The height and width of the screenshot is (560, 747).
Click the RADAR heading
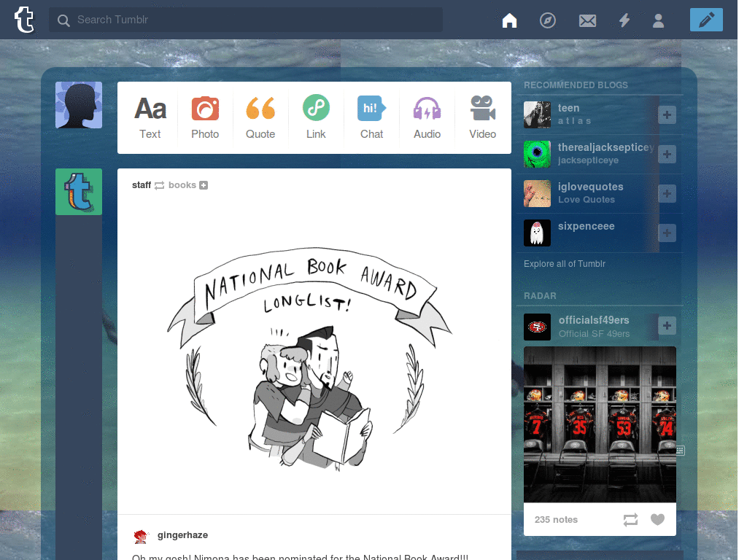tap(540, 296)
